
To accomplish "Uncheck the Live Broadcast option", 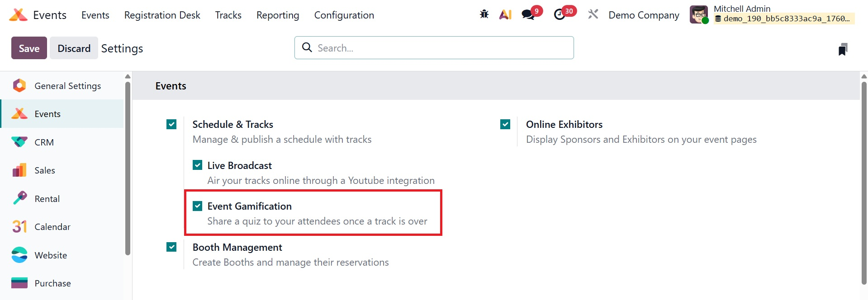I will click(198, 165).
